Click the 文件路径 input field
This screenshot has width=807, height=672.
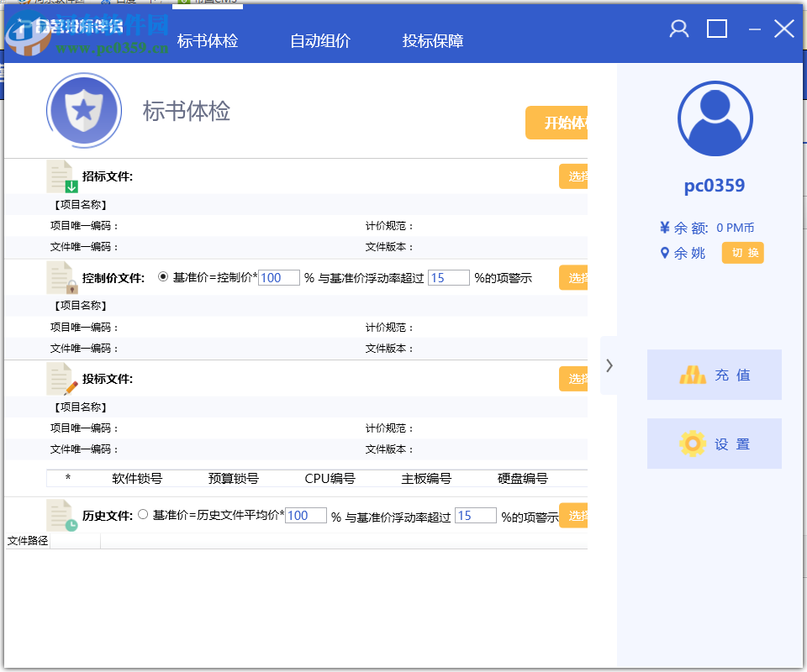(76, 541)
